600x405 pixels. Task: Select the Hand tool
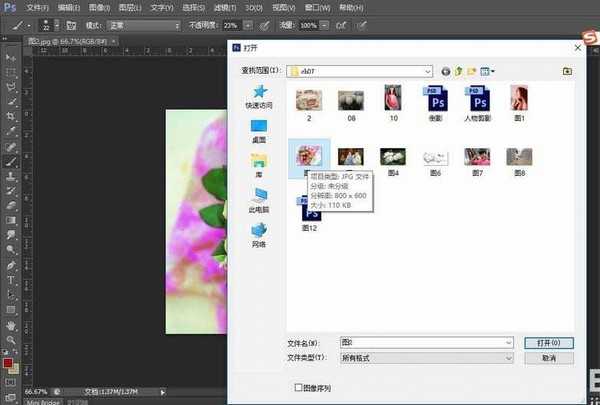coord(11,325)
